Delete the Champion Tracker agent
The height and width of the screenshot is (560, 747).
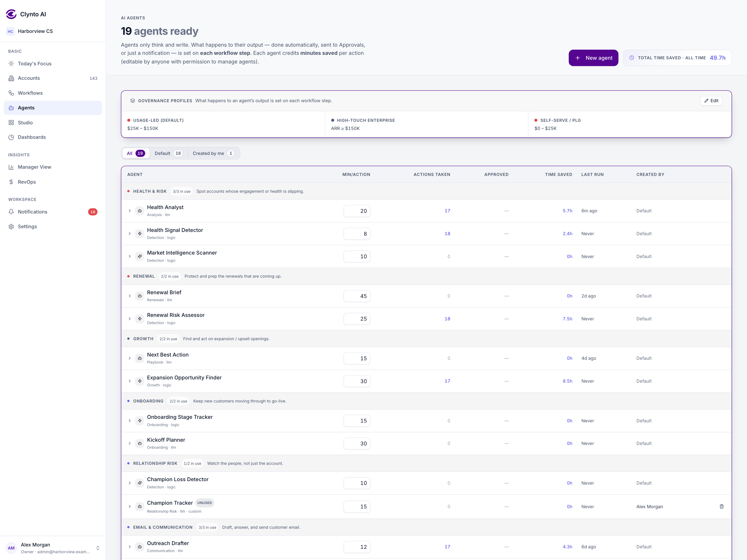click(x=721, y=506)
